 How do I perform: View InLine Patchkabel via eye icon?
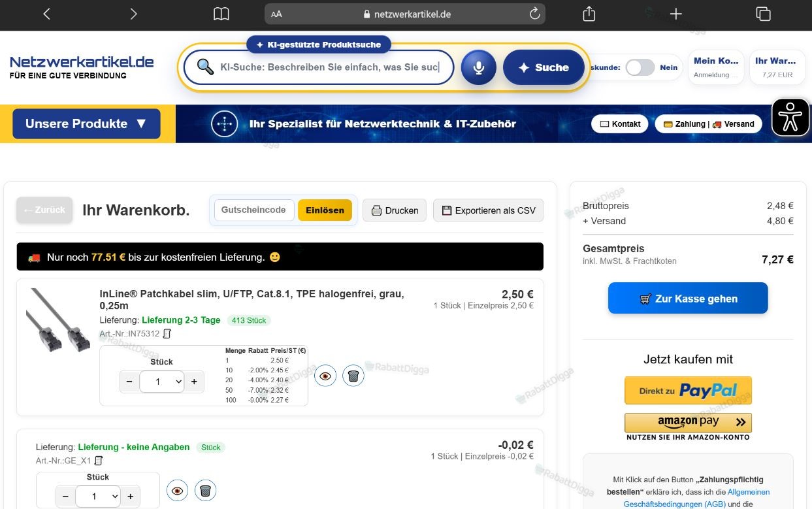325,375
